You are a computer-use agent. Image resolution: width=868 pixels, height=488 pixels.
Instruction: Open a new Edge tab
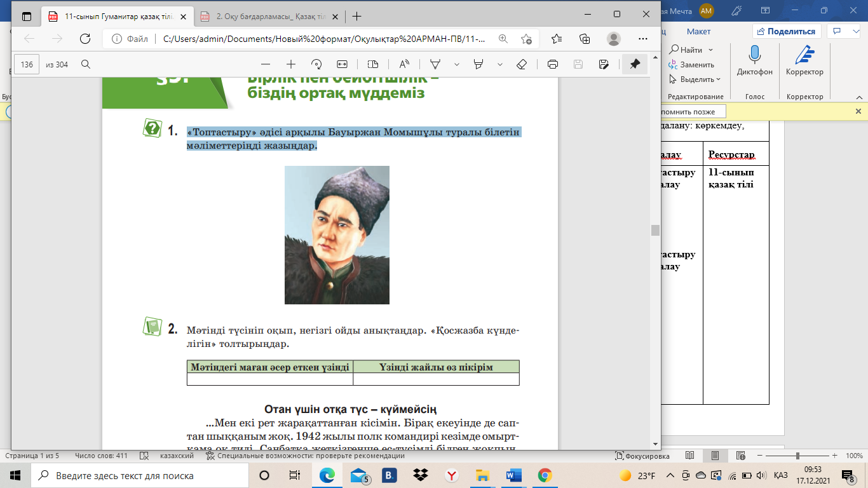356,16
